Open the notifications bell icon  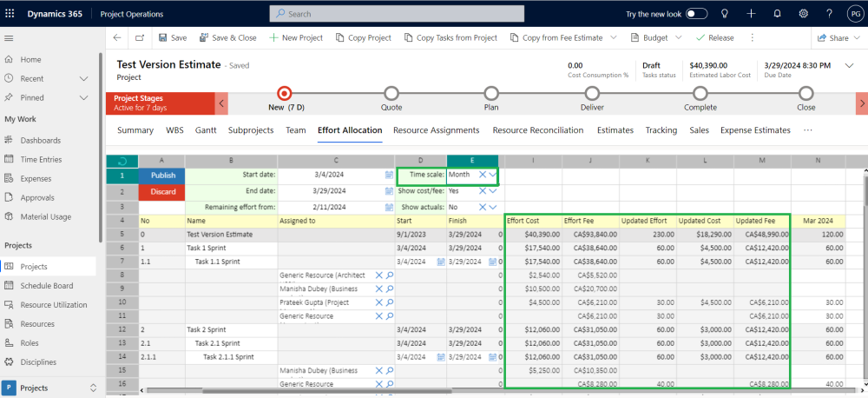tap(778, 14)
